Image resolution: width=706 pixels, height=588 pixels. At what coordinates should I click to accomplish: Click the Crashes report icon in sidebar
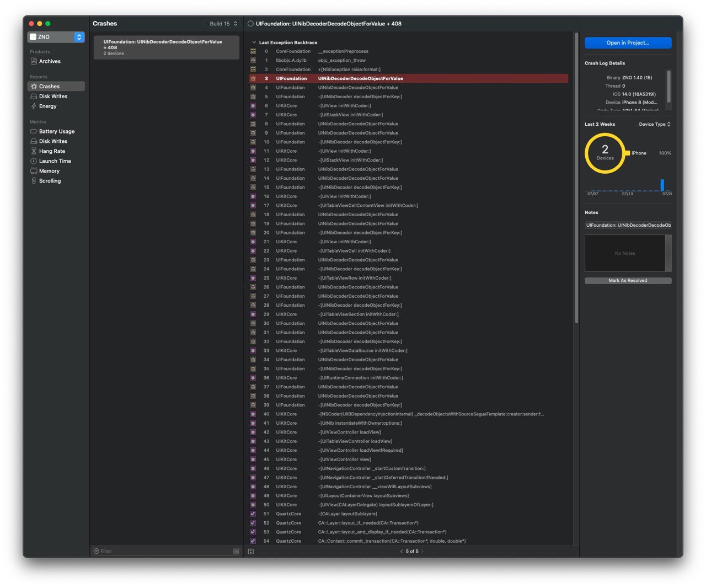click(x=34, y=87)
